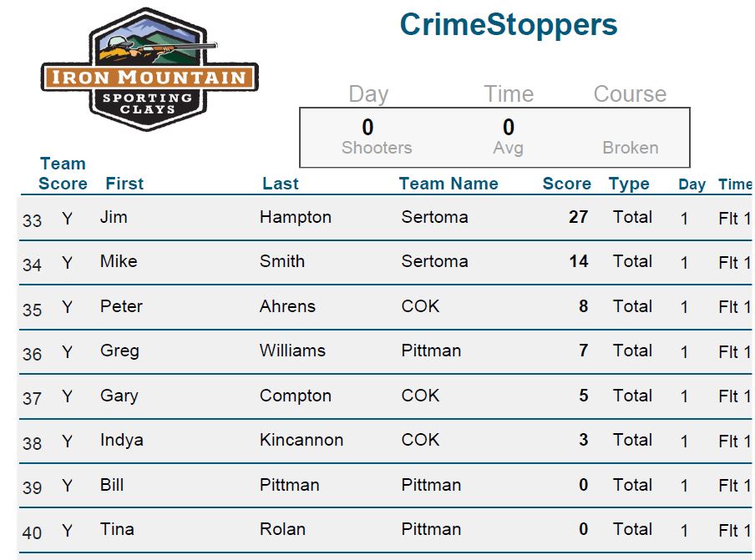This screenshot has height=560, width=755.
Task: Click the Broken label in summary box
Action: click(x=631, y=147)
